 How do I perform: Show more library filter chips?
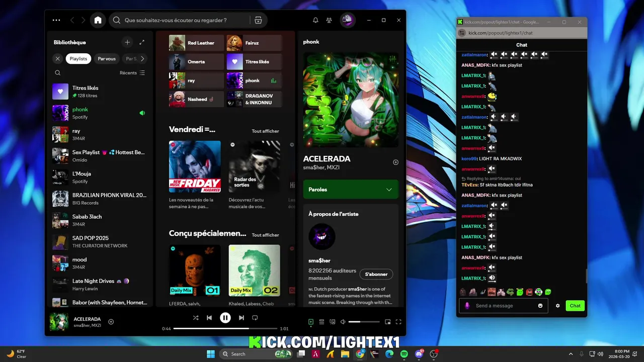coord(142,59)
